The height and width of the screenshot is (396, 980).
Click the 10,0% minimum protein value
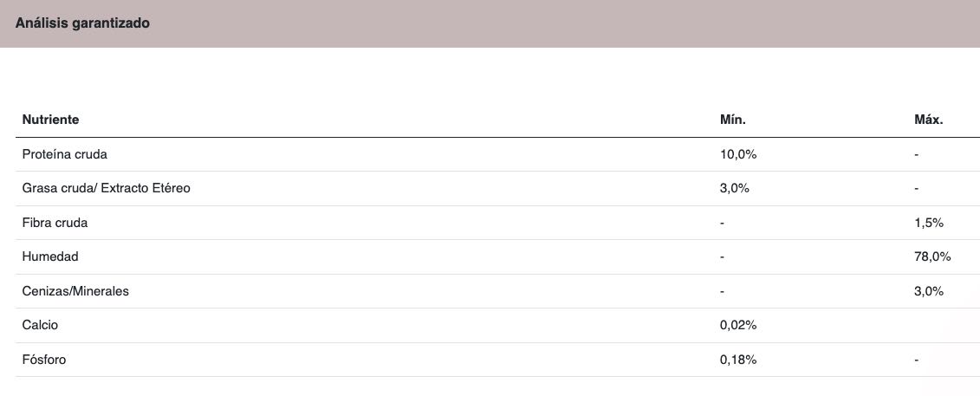point(738,154)
